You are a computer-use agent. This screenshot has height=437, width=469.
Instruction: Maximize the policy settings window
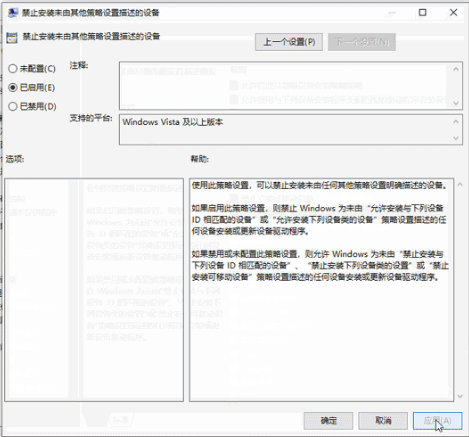(422, 13)
